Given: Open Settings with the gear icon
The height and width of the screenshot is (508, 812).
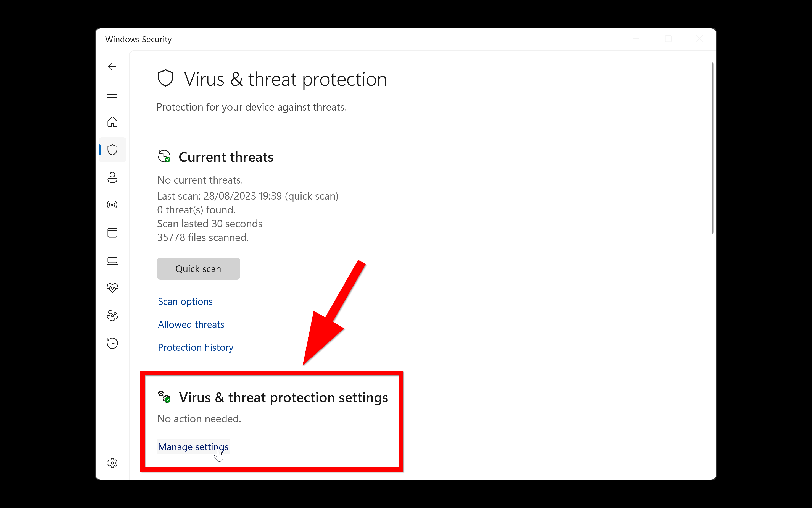Looking at the screenshot, I should click(112, 463).
